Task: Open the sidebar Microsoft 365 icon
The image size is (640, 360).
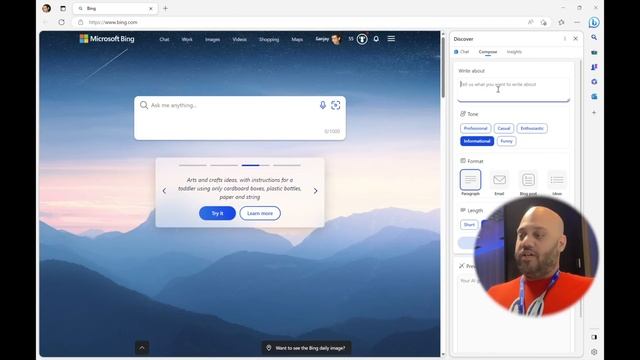Action: point(594,82)
